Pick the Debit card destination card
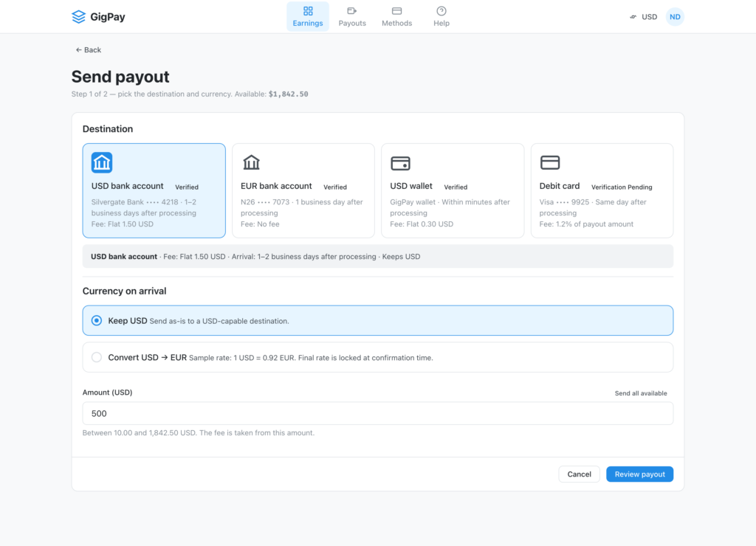Screen dimensions: 756x546 pos(602,190)
